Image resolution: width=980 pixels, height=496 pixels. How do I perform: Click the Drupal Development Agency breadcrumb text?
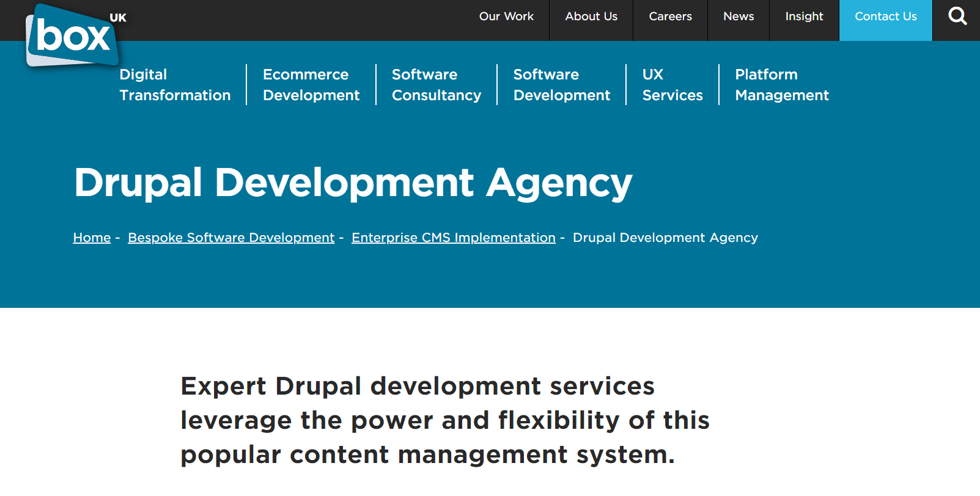(665, 238)
